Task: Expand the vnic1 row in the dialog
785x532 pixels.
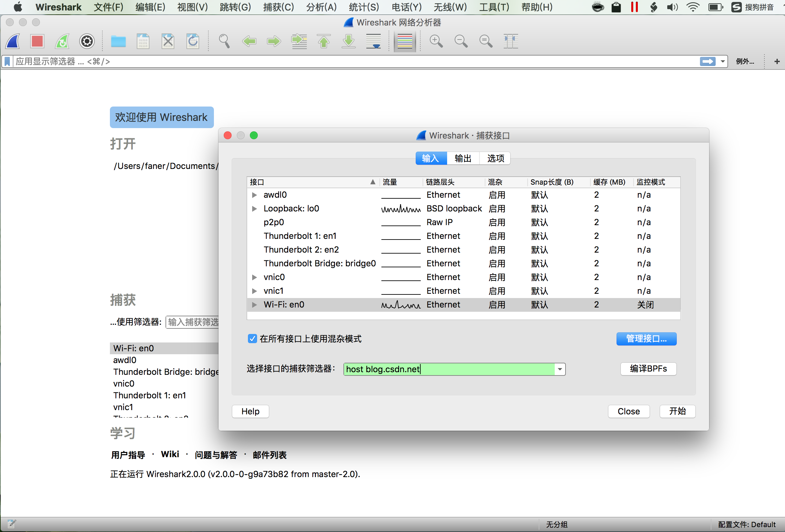Action: point(254,291)
